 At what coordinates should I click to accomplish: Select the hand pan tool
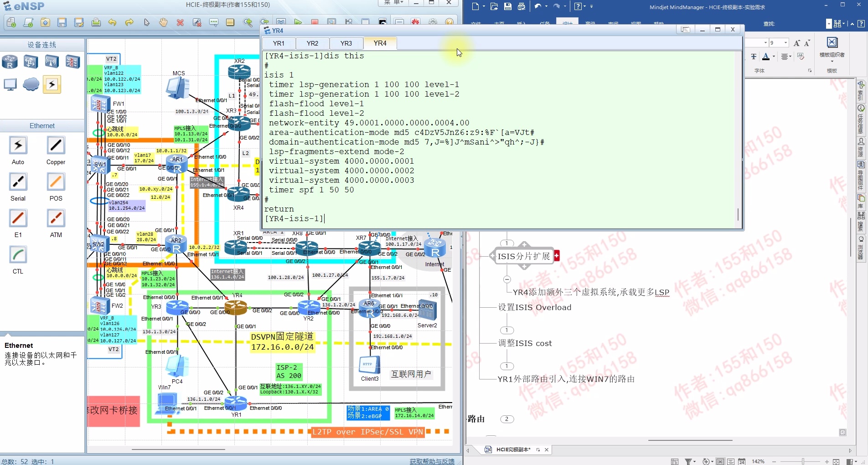coord(163,22)
